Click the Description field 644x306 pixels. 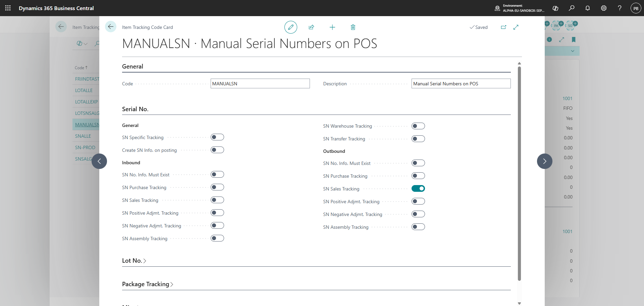click(461, 84)
